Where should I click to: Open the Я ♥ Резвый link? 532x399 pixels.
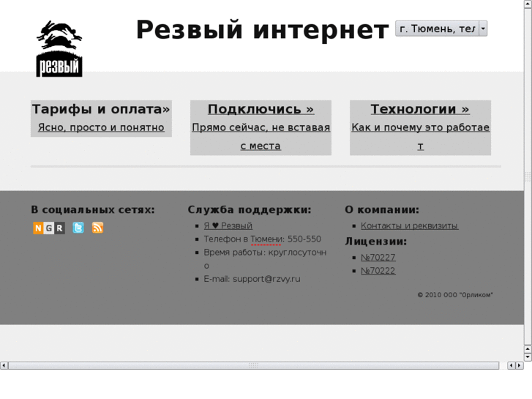click(x=228, y=225)
